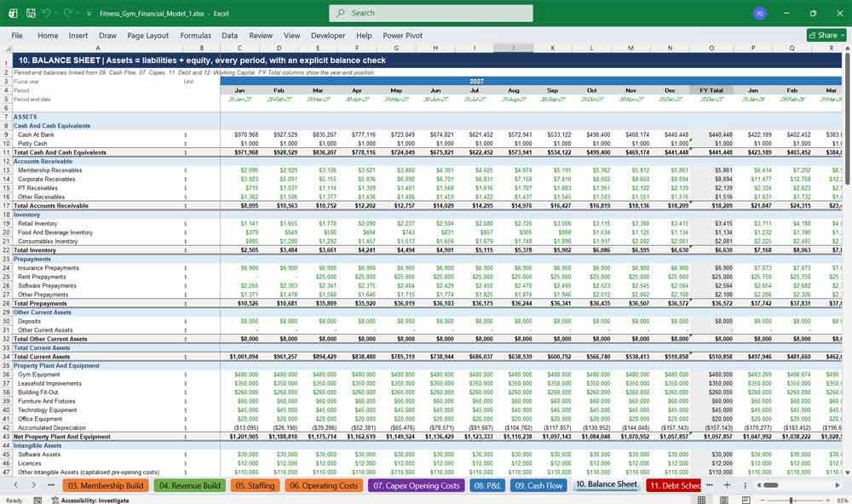The height and width of the screenshot is (504, 852).
Task: Click the Share button
Action: pos(826,35)
